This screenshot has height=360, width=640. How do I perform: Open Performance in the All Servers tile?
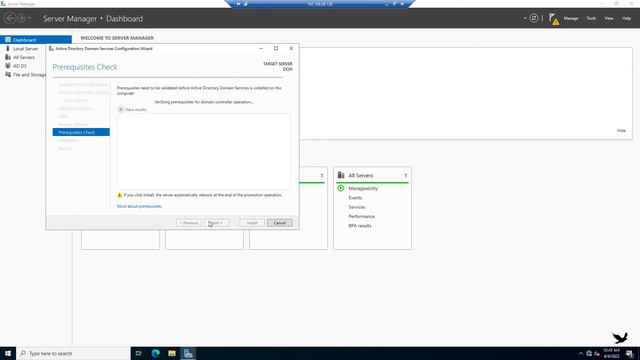pyautogui.click(x=361, y=216)
